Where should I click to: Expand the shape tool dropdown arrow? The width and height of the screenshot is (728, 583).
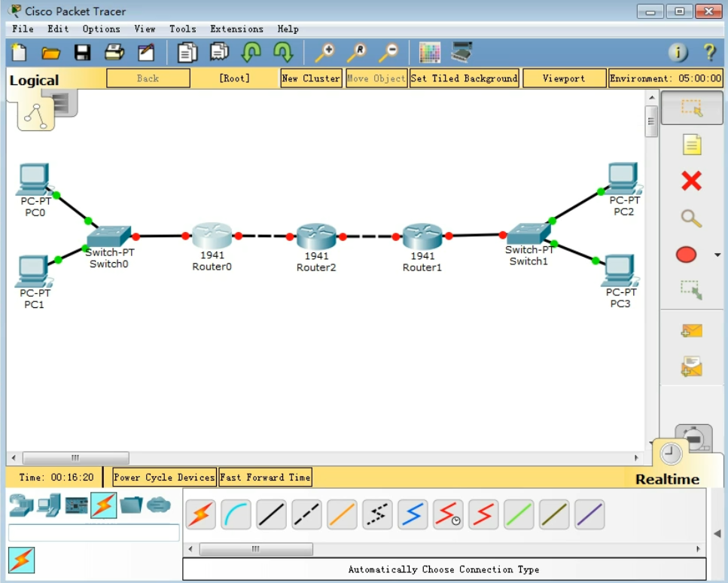click(717, 255)
